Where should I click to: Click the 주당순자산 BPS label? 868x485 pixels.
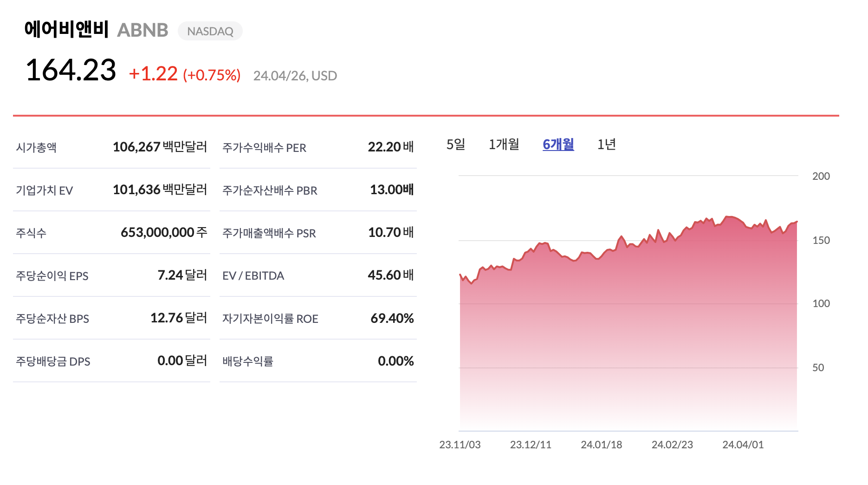pyautogui.click(x=52, y=319)
